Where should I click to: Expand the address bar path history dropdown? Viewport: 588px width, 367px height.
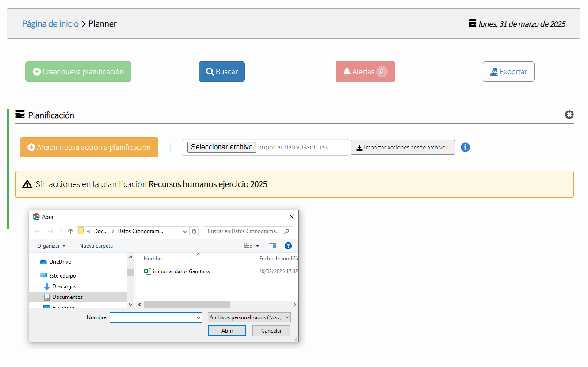pyautogui.click(x=185, y=231)
